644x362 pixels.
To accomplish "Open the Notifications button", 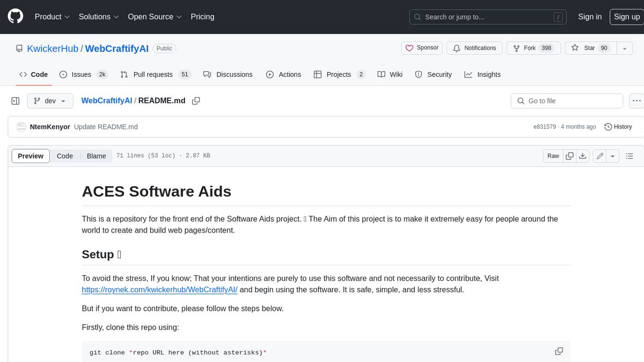I will pos(474,48).
